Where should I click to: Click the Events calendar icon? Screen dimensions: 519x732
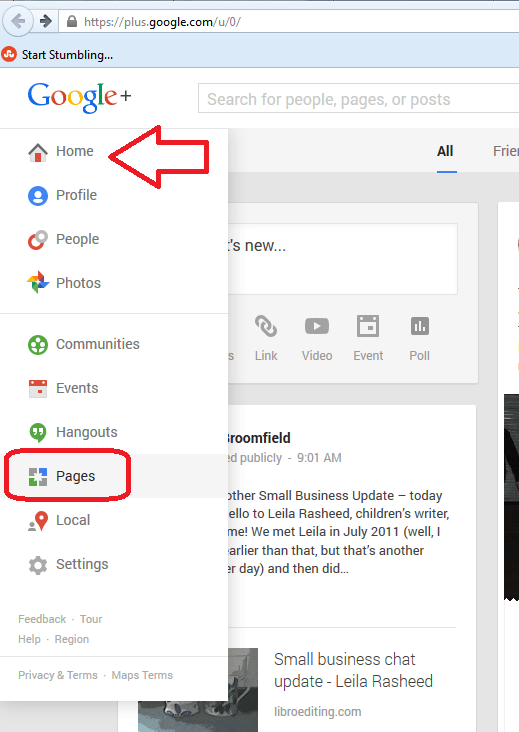38,388
